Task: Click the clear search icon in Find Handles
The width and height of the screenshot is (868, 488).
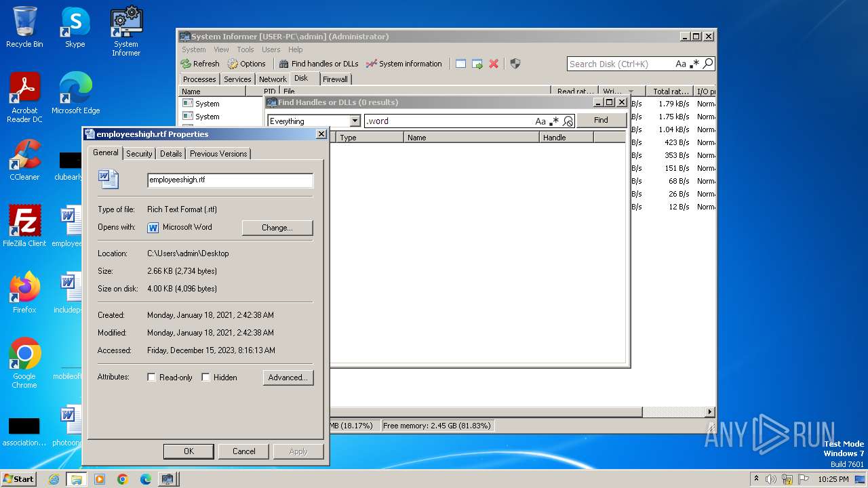Action: [568, 121]
